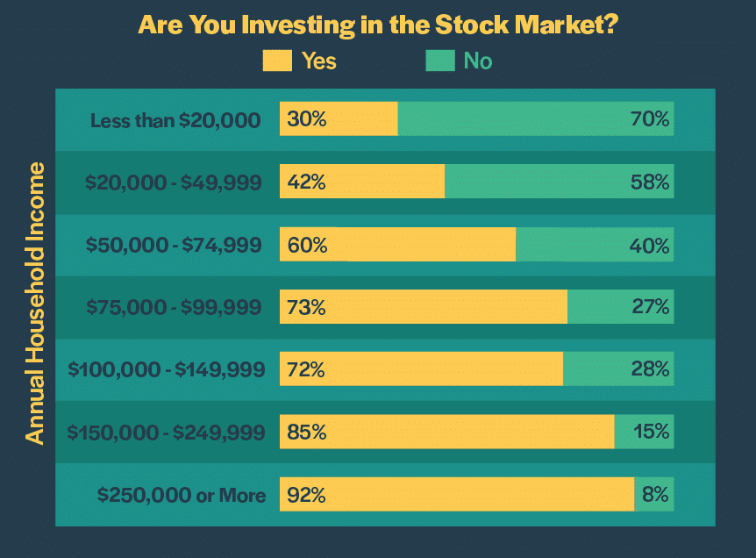The image size is (756, 558).
Task: Click the vertical Annual Household Income axis label
Action: click(x=34, y=303)
